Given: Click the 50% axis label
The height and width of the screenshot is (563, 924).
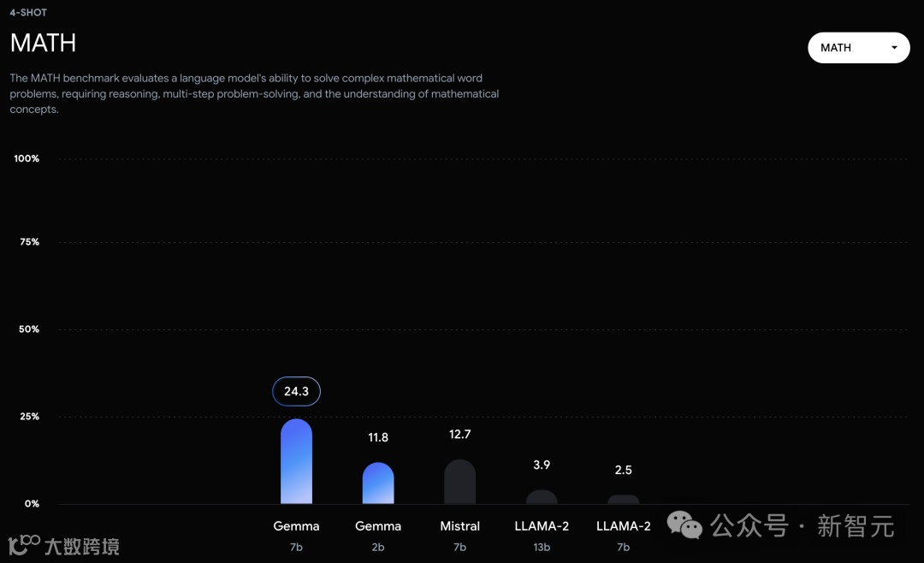Looking at the screenshot, I should (29, 329).
